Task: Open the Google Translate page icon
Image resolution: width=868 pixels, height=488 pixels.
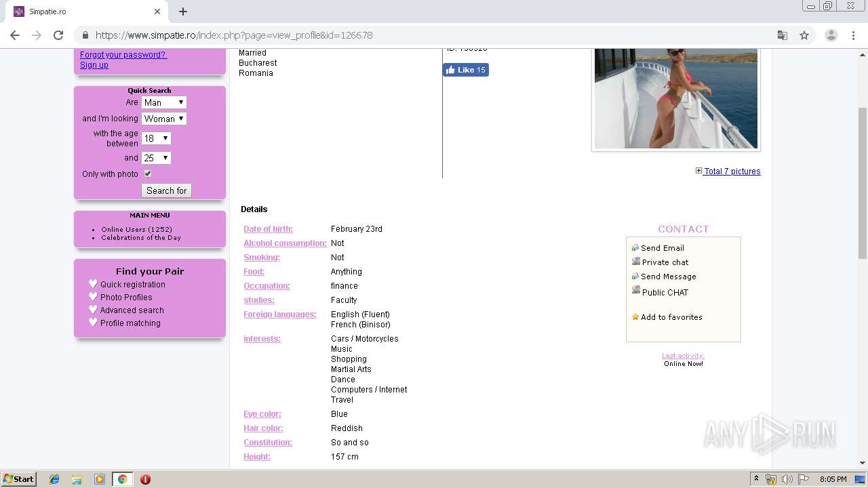Action: pos(782,35)
